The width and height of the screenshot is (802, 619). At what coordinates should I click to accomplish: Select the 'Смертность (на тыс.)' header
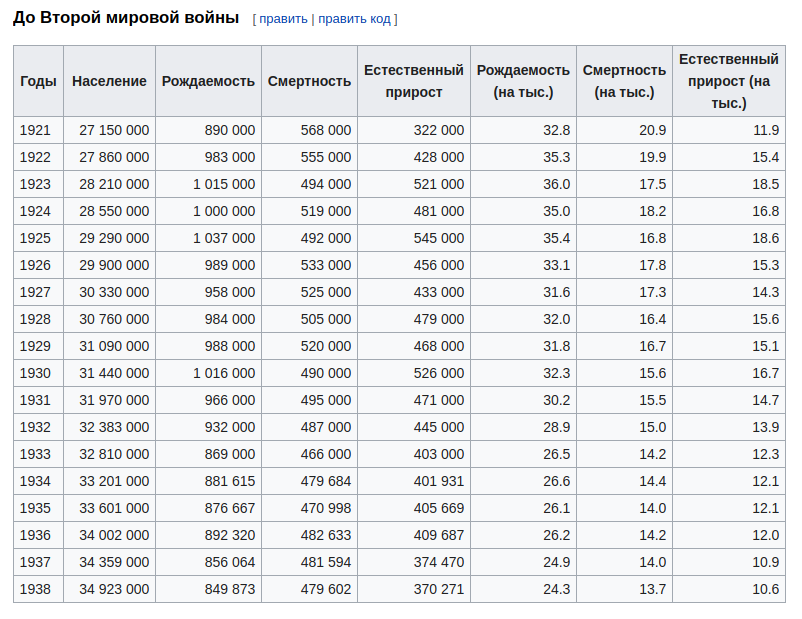pos(625,81)
